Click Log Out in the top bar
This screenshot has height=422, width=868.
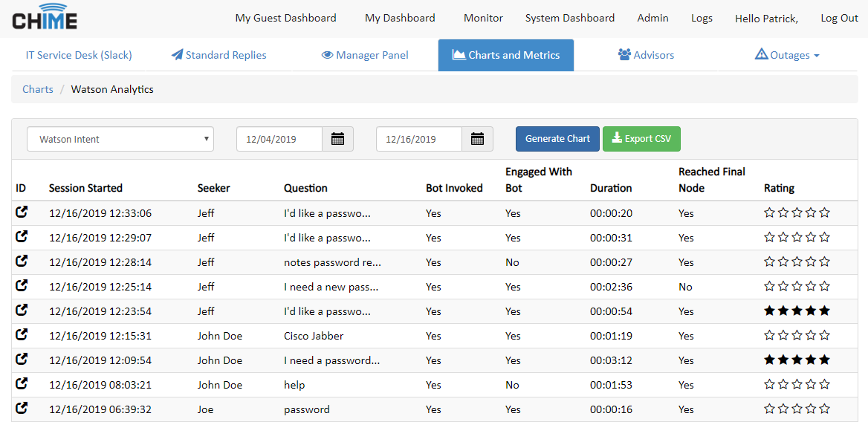tap(839, 18)
